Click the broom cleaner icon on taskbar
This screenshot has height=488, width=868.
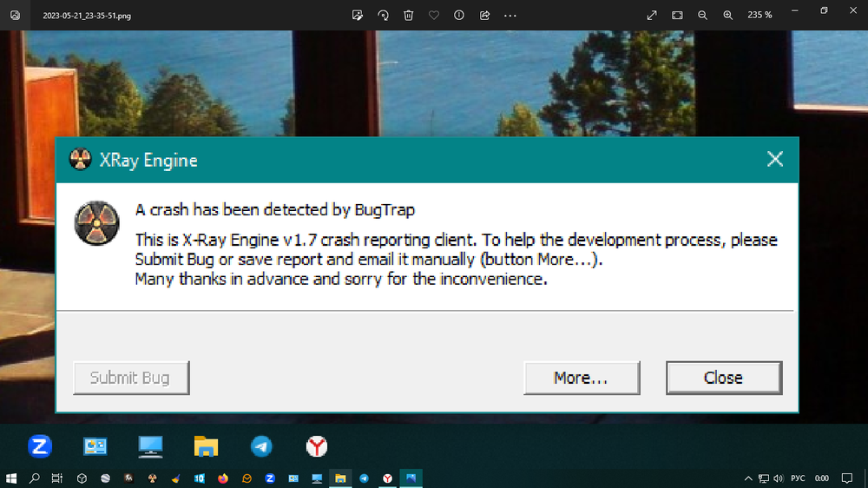(175, 478)
